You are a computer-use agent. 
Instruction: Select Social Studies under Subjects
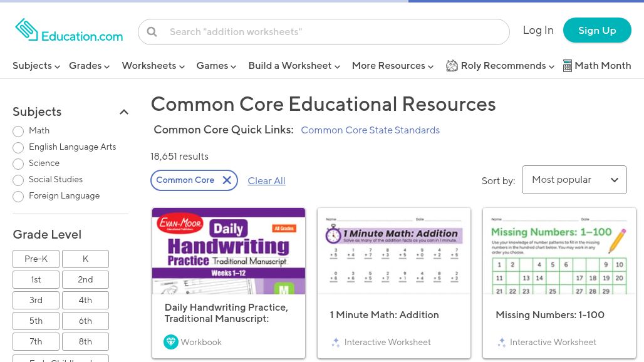[x=18, y=180]
